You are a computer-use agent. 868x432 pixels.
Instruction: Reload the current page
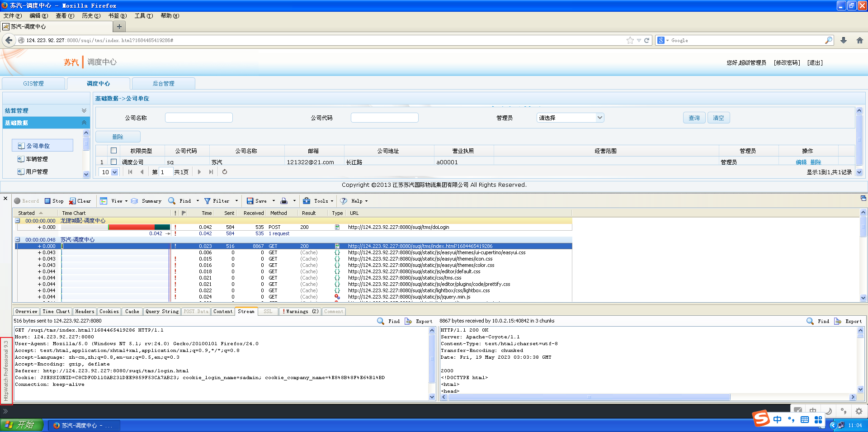pos(647,40)
